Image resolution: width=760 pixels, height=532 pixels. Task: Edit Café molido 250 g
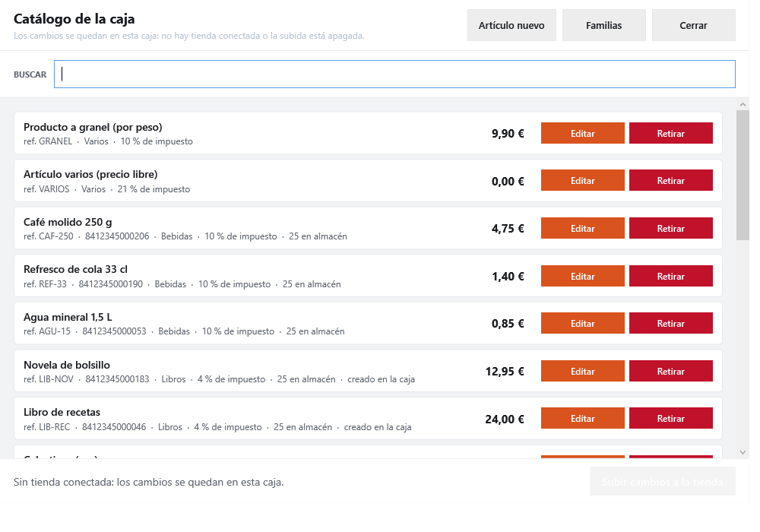583,228
